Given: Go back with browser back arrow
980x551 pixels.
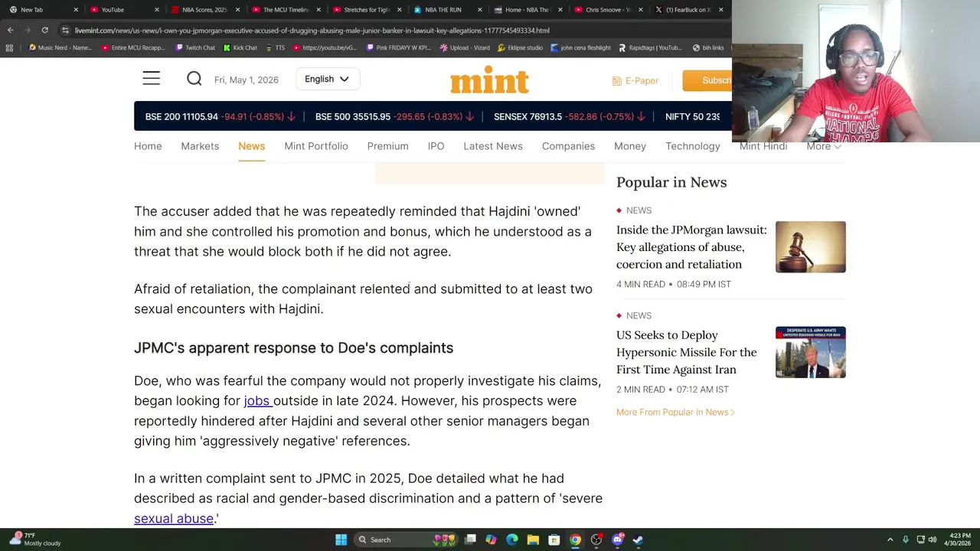Looking at the screenshot, I should coord(10,30).
